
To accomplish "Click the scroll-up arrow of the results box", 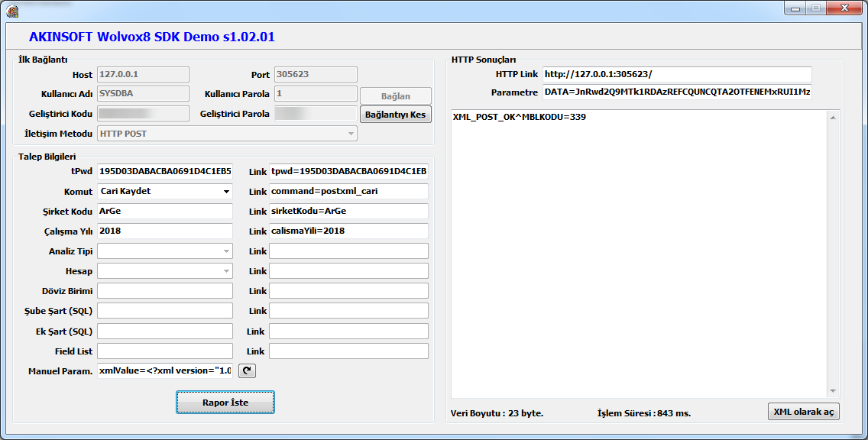I will 833,118.
